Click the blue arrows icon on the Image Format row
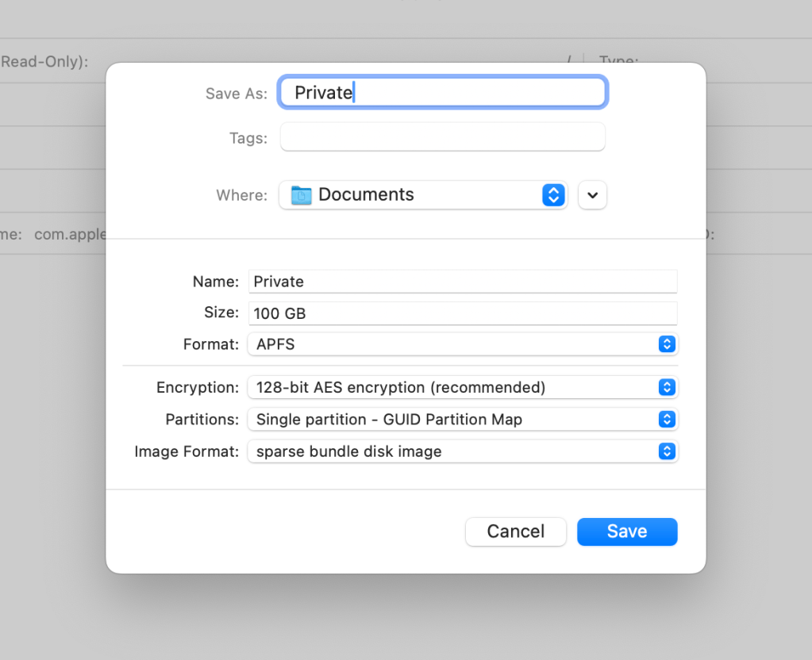This screenshot has height=660, width=812. click(x=668, y=451)
